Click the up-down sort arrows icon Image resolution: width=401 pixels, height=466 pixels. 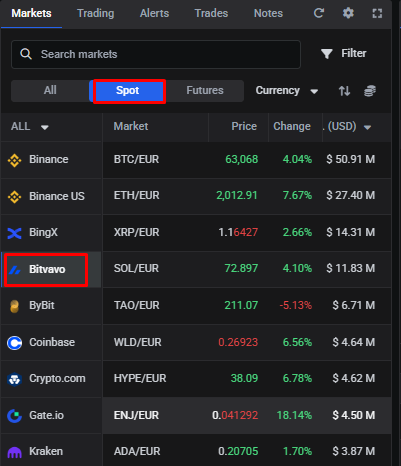[344, 91]
